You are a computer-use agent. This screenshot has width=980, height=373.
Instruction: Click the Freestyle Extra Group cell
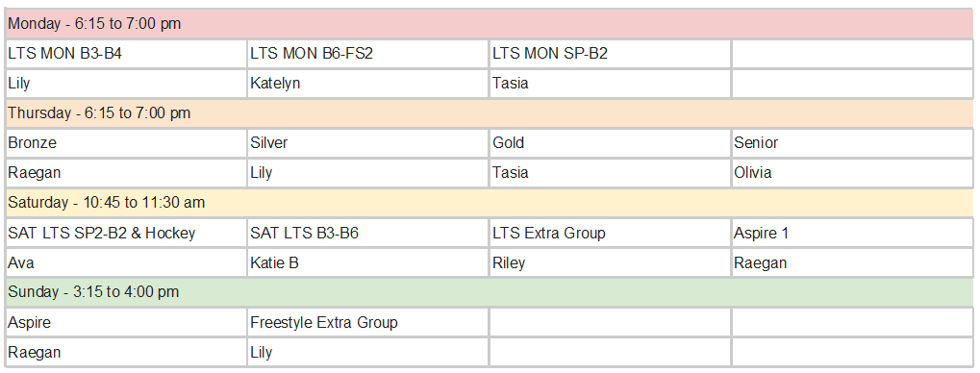(x=367, y=322)
